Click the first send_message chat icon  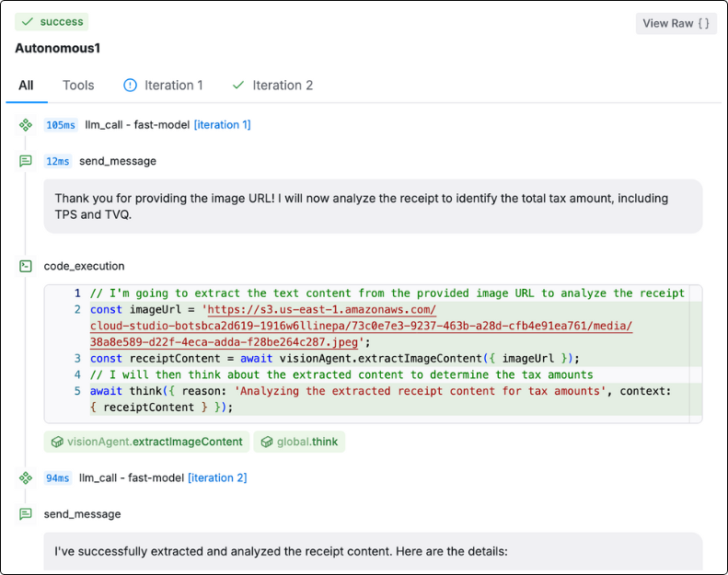(26, 161)
